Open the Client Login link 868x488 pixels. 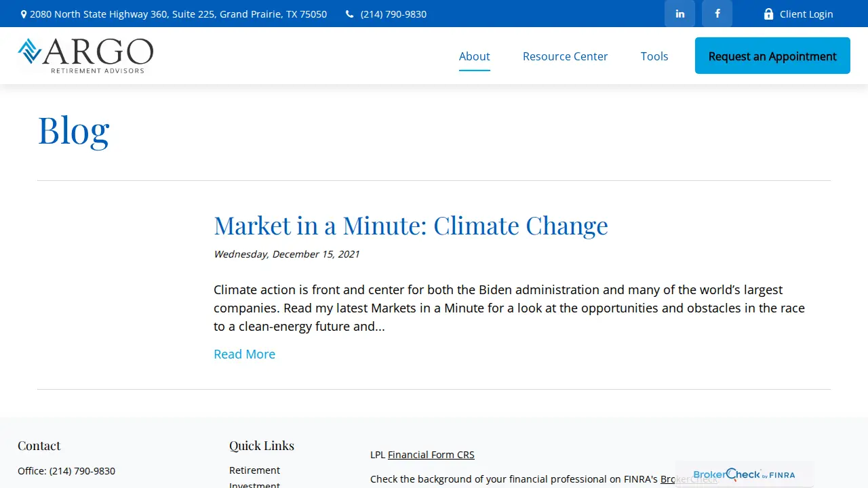click(806, 14)
